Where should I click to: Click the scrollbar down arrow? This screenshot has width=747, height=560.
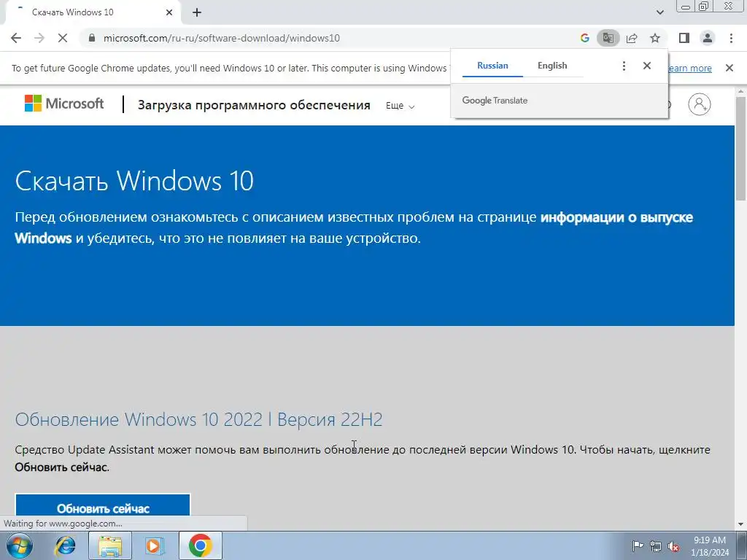click(741, 524)
